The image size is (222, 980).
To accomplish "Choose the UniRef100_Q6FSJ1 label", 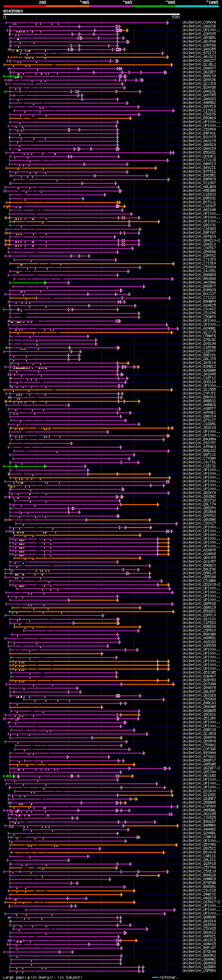I will pos(199,455).
